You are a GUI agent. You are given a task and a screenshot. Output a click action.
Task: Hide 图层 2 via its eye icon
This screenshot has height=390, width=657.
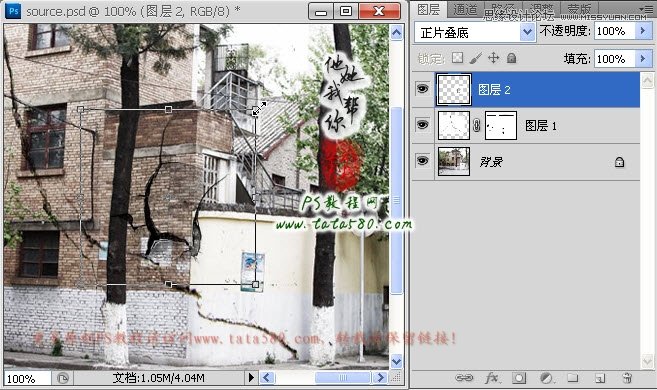click(x=422, y=89)
